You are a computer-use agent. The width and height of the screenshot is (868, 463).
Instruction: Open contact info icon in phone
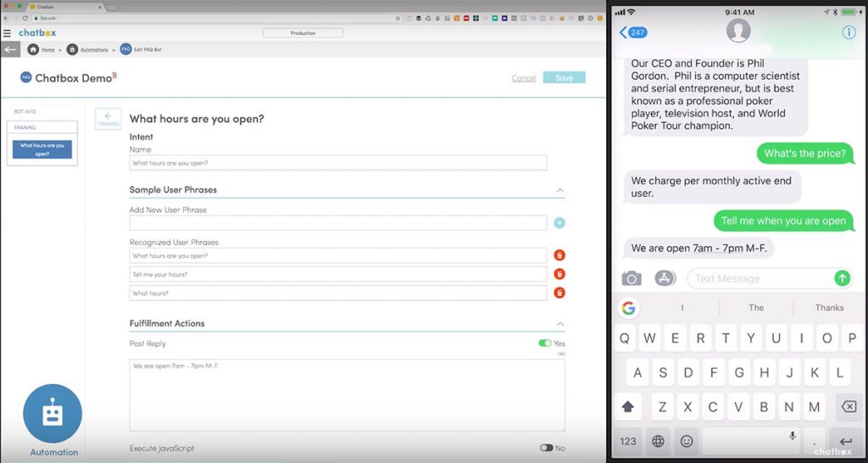click(849, 32)
